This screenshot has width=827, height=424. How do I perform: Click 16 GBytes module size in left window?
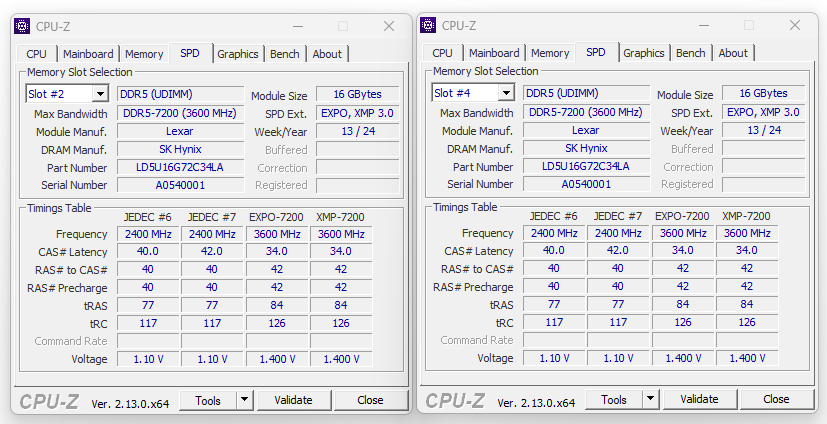[358, 94]
